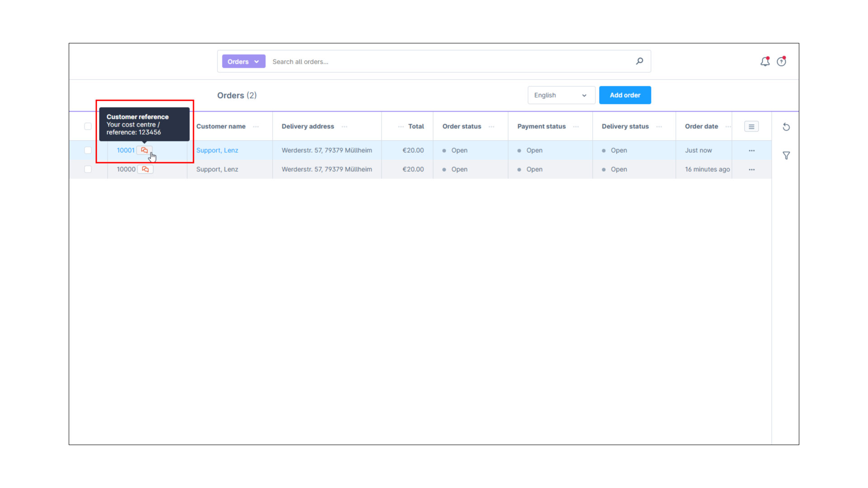Select all orders with header checkbox

88,127
